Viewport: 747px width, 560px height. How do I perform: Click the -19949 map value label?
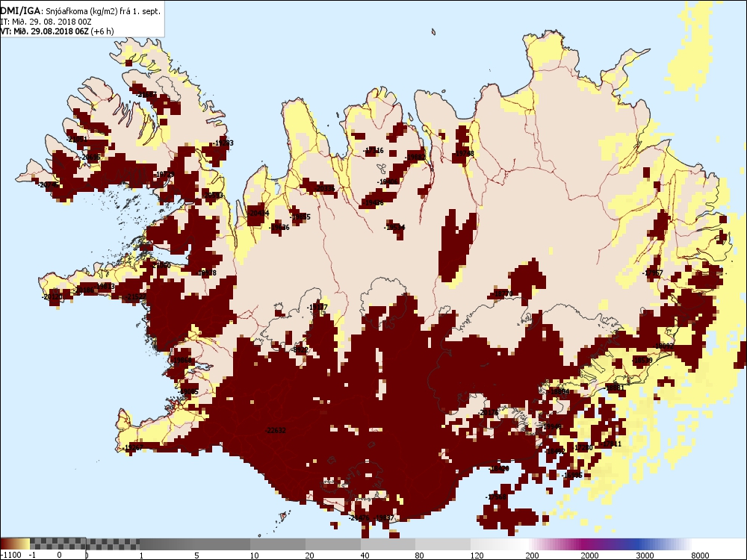[x=551, y=426]
